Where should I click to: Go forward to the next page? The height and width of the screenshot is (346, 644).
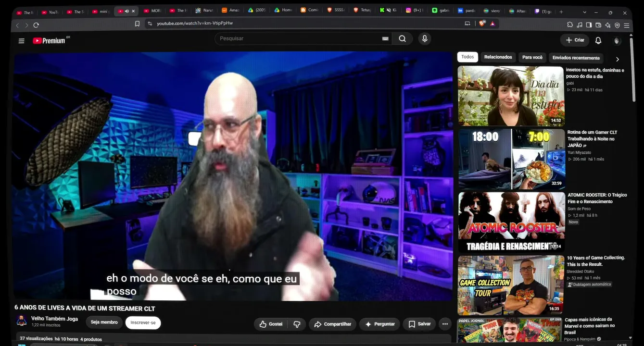26,25
